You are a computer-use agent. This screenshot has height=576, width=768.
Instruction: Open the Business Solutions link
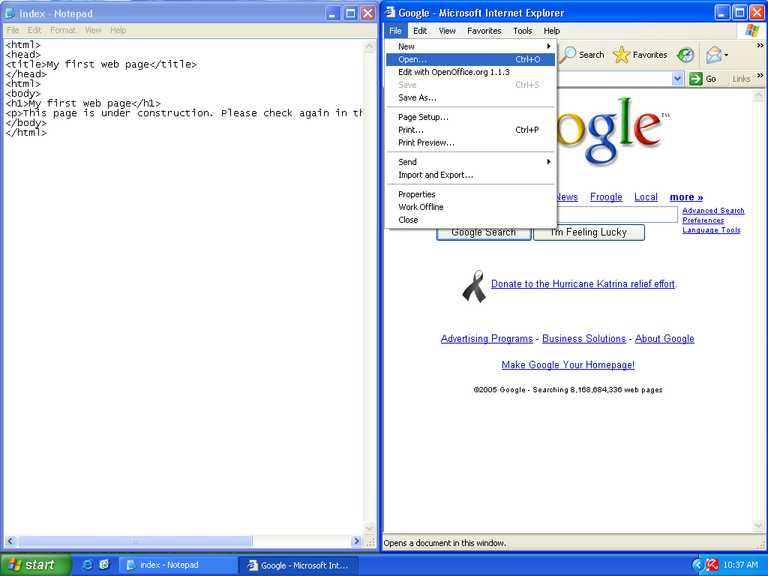tap(584, 338)
